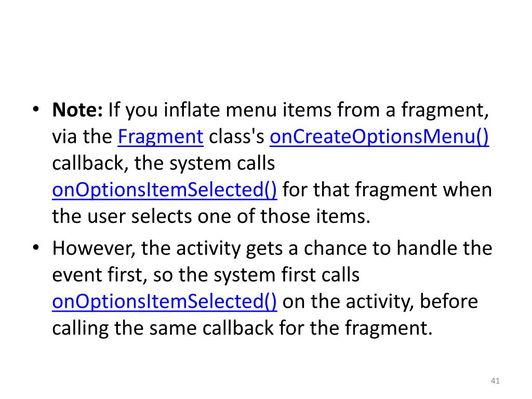Click the words 'callback, the system calls'
Viewport: 532px width, 399px height.
point(164,164)
